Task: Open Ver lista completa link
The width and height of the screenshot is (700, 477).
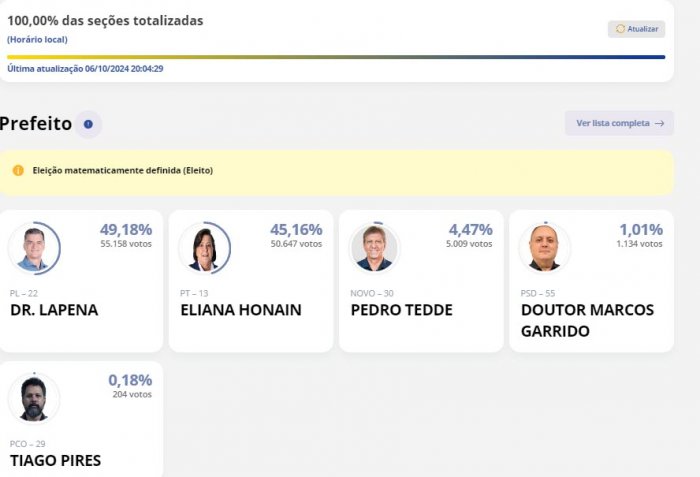Action: pos(619,123)
